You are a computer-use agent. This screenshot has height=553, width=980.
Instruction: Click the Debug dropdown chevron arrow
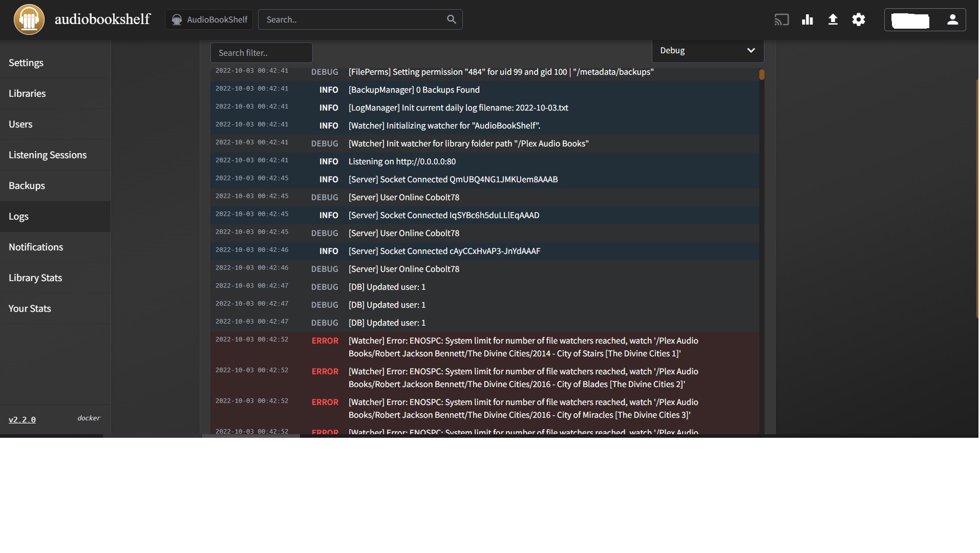point(751,50)
